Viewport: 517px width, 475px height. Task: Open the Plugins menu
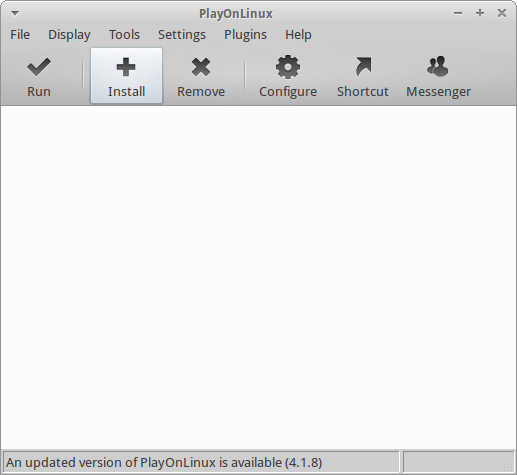(245, 35)
